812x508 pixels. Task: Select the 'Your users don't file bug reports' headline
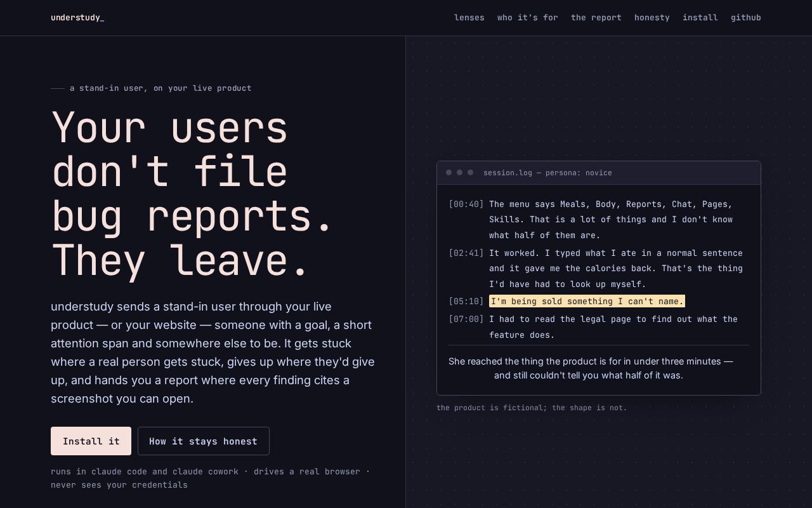193,194
